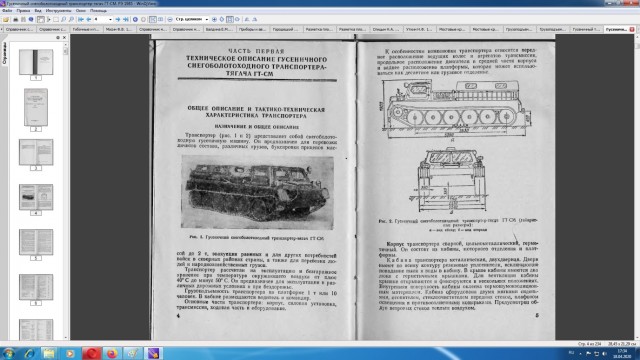Open page 5 thumbnail
Screen dimensions: 640x360
(x=36, y=242)
